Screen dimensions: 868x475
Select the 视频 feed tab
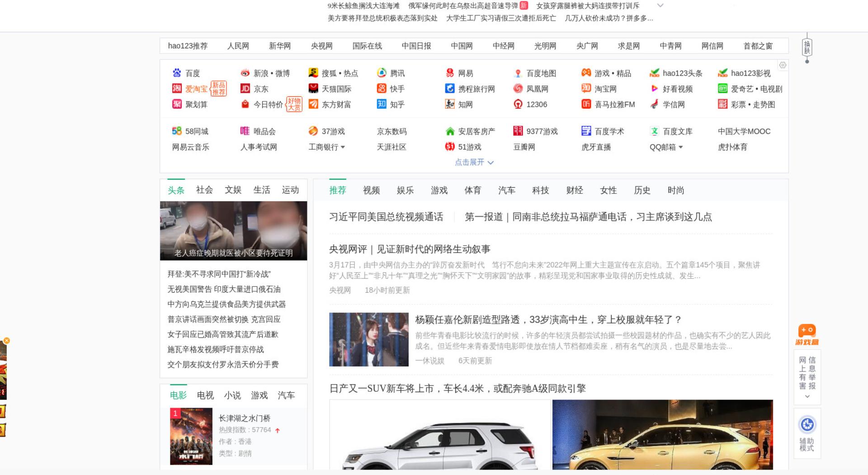(x=372, y=190)
